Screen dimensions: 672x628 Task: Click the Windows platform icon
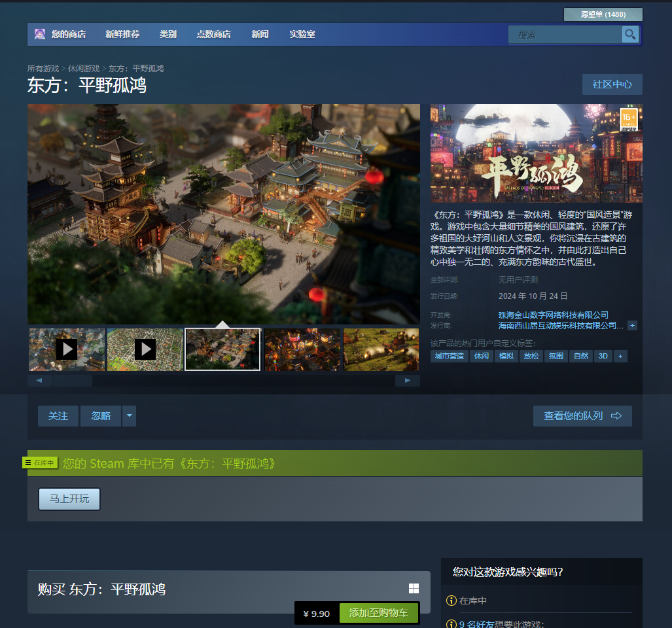point(414,588)
